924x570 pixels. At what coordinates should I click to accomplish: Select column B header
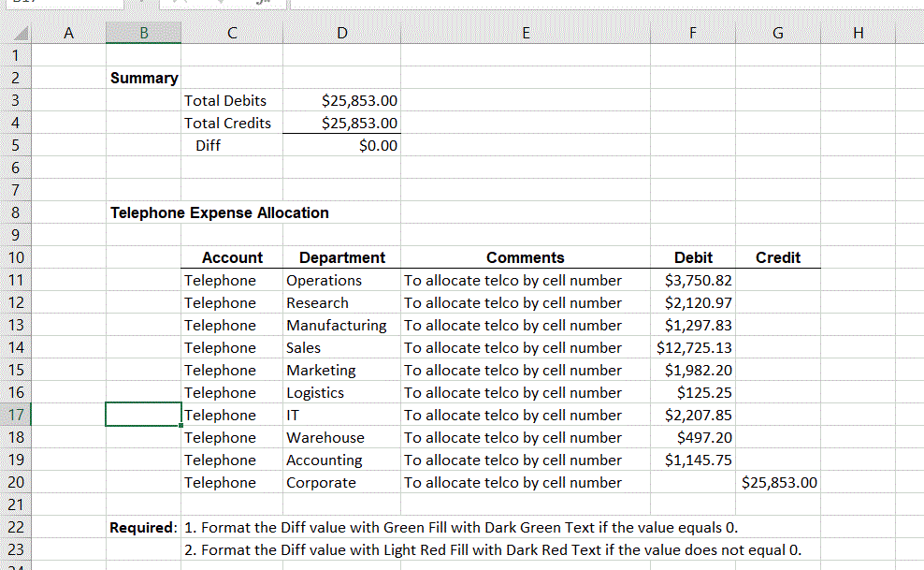coord(143,33)
